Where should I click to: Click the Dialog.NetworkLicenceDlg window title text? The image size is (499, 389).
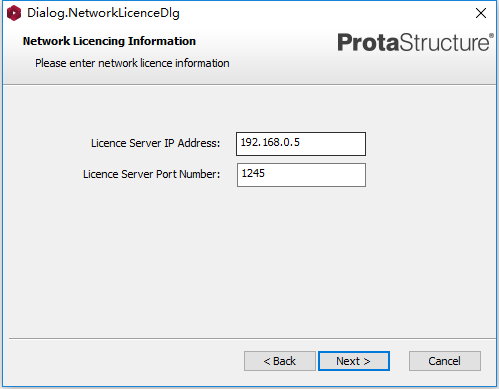pos(103,13)
